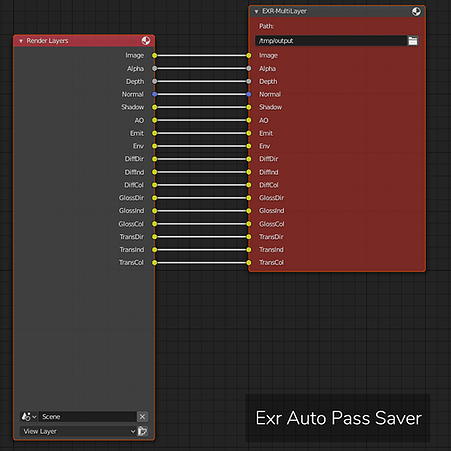Click render icon beside View Layer
Screen dimensions: 451x451
142,431
